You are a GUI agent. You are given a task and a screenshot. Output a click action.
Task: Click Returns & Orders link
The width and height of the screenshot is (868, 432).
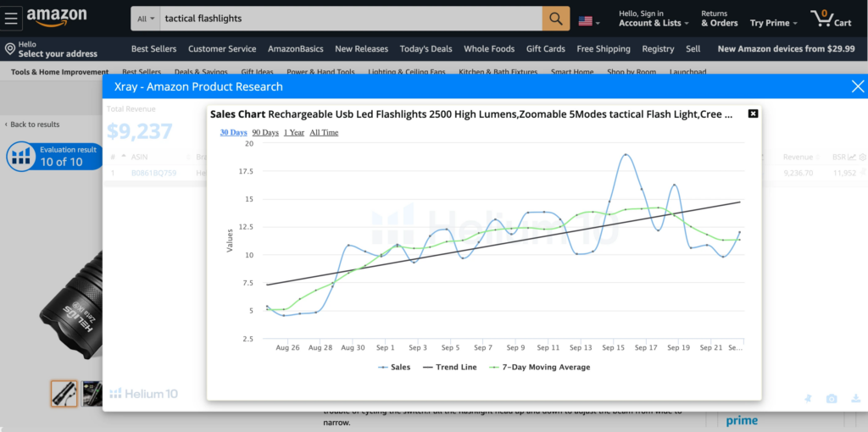point(719,19)
